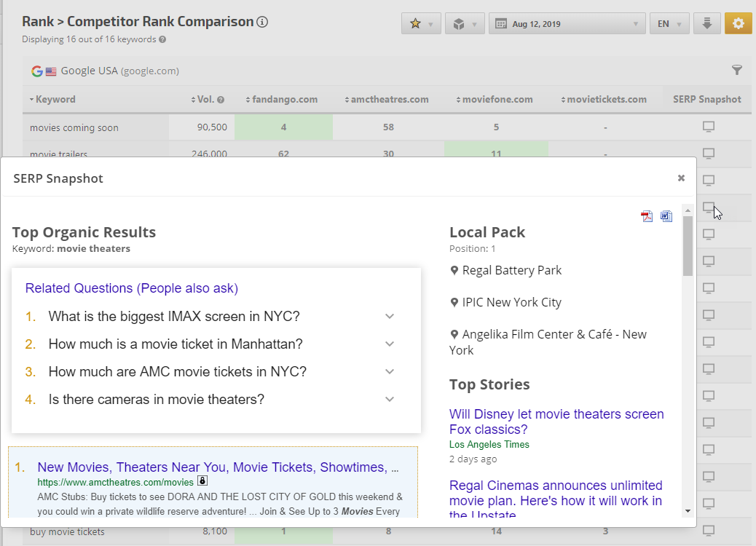Image resolution: width=756 pixels, height=546 pixels.
Task: Export SERP snapshot as Word document
Action: point(666,216)
